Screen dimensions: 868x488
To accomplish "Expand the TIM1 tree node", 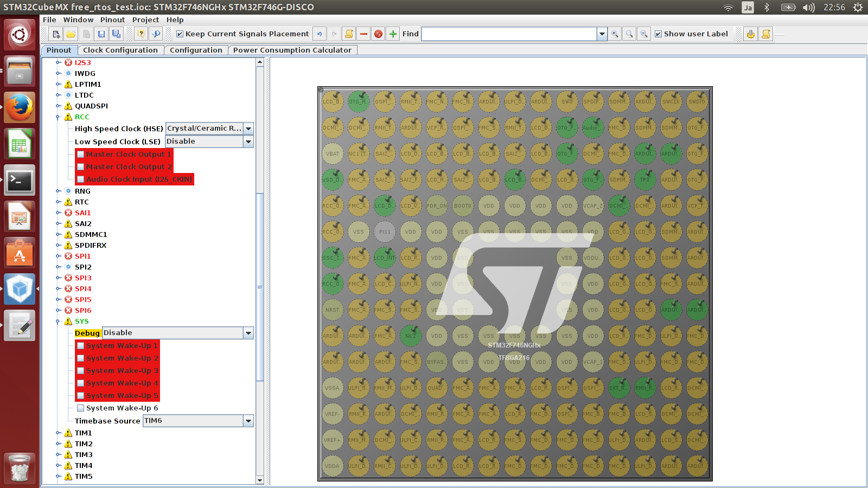I will click(59, 433).
